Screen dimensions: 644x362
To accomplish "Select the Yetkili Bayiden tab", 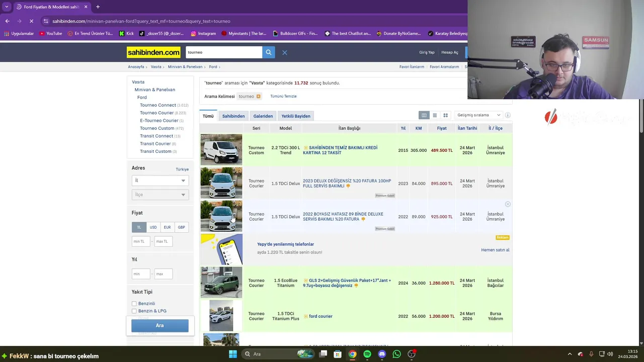I will 296,116.
